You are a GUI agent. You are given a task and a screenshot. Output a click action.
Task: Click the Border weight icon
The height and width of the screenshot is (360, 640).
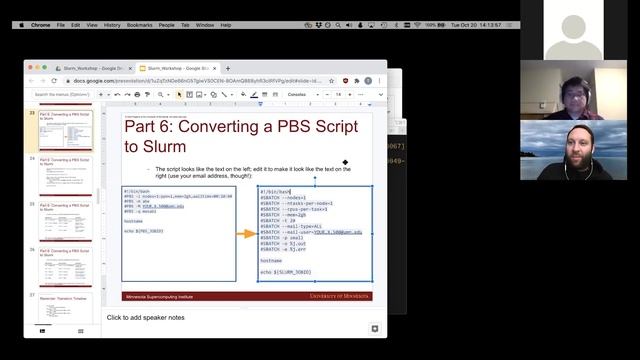click(x=264, y=95)
